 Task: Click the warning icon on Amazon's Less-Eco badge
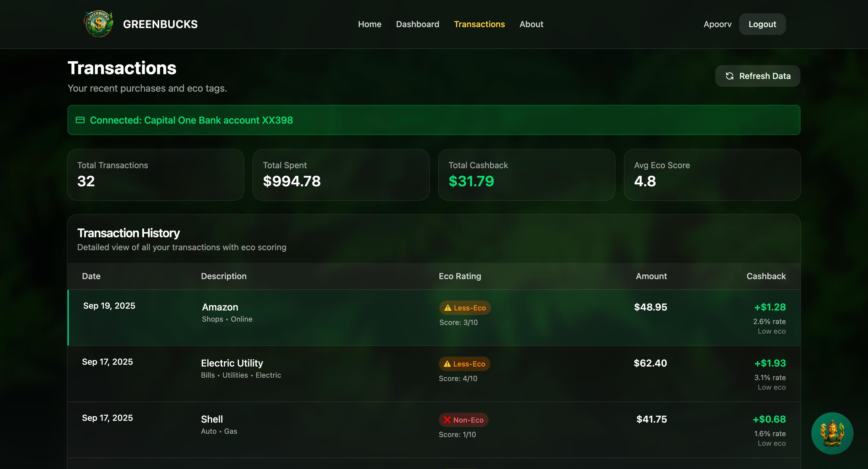[x=448, y=308]
